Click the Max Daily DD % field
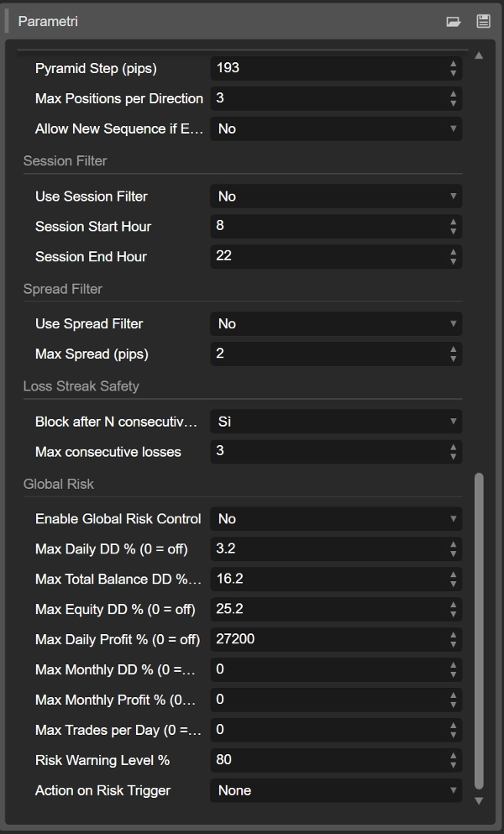Screen dimensions: 504x834 (x=328, y=549)
